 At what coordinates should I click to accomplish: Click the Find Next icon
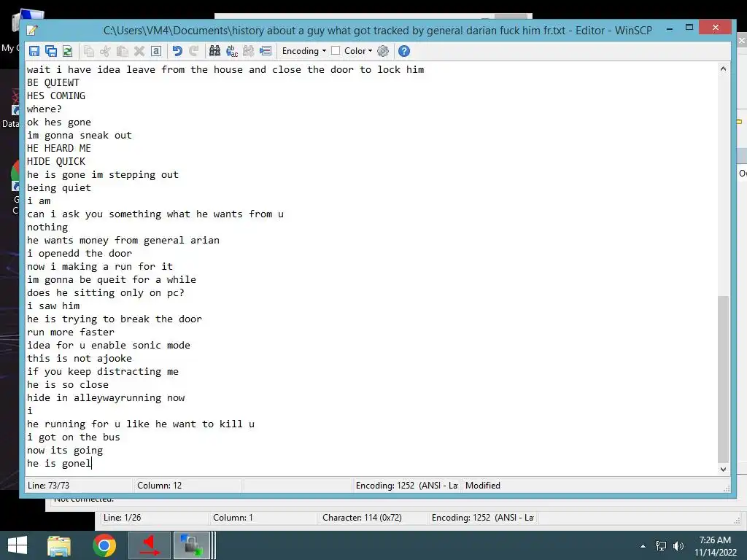249,51
